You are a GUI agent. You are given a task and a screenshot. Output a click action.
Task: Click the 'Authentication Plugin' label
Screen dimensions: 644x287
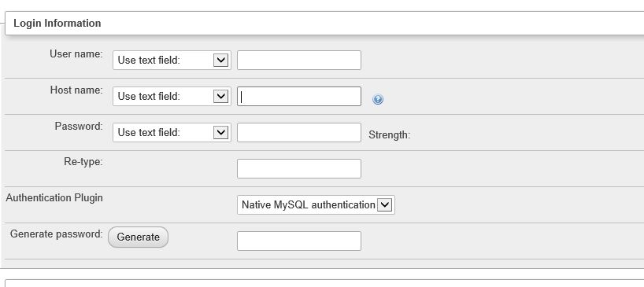point(54,198)
